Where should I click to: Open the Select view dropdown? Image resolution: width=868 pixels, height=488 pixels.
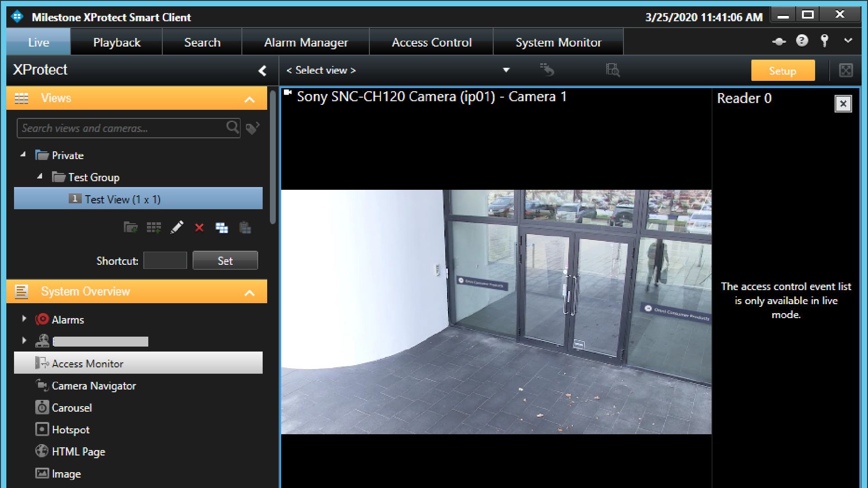click(506, 70)
